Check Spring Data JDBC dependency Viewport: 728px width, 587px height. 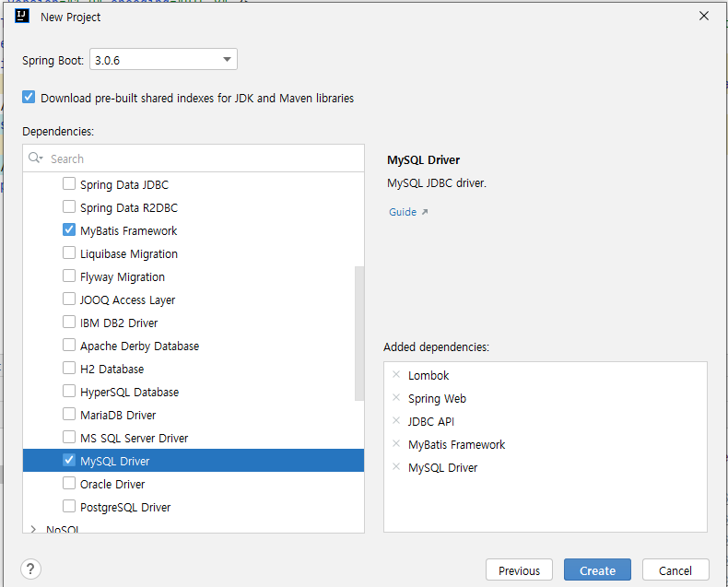pyautogui.click(x=69, y=184)
